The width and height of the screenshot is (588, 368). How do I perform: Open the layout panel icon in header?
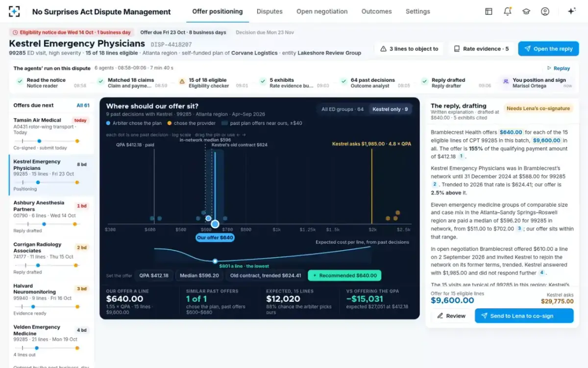coord(489,11)
